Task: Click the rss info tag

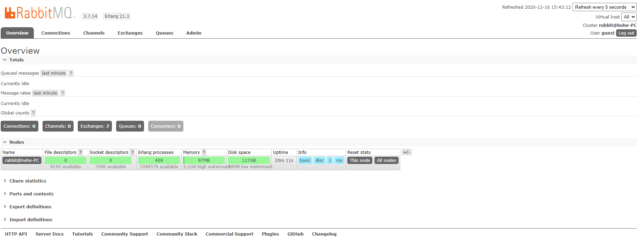Action: pyautogui.click(x=339, y=160)
